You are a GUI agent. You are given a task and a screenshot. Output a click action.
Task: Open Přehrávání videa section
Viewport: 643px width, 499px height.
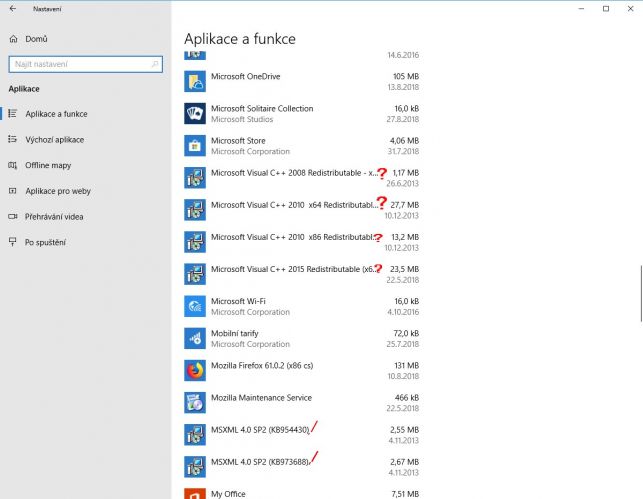point(54,216)
